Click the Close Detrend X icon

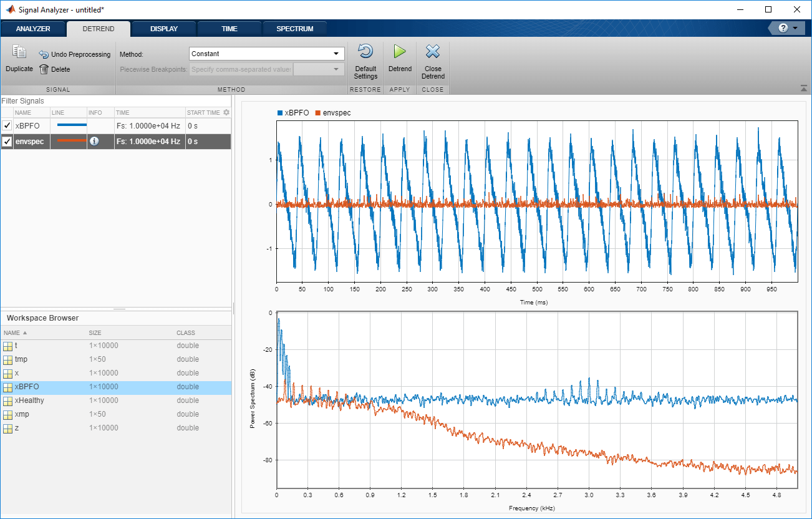point(433,52)
